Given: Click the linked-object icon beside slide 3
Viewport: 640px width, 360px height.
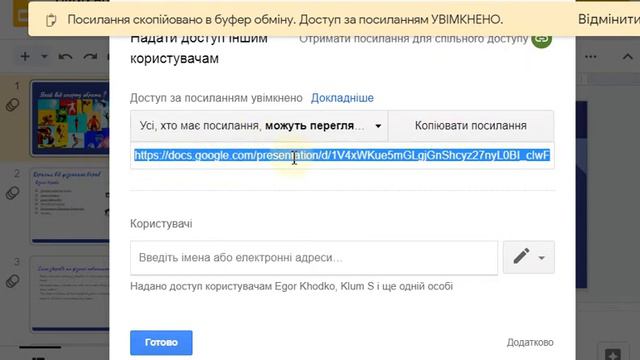Looking at the screenshot, I should [x=13, y=281].
